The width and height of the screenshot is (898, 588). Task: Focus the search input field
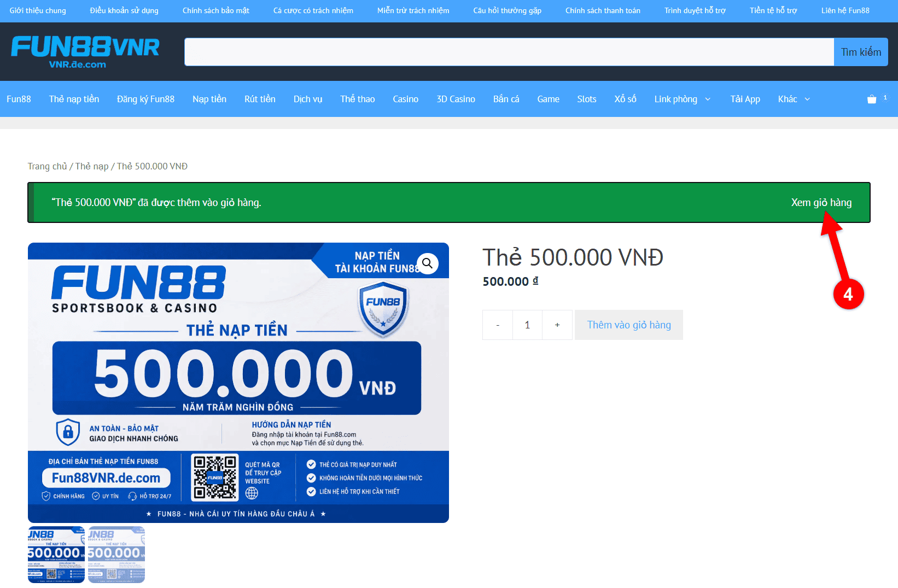pos(509,52)
